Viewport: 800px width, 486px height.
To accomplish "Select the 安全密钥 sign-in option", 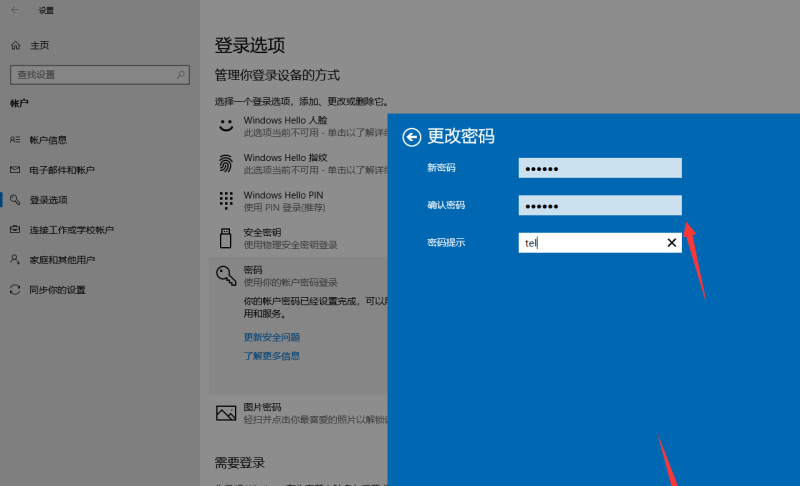I will (262, 233).
